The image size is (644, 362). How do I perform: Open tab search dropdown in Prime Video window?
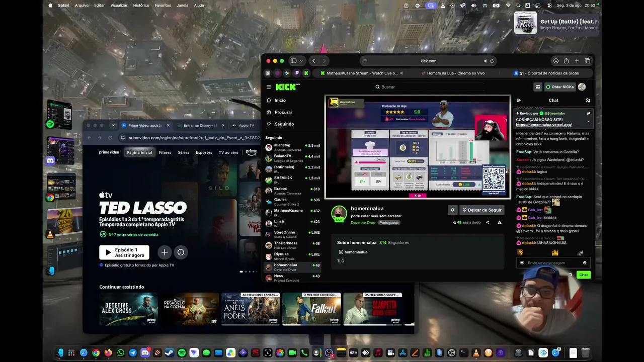point(113,125)
